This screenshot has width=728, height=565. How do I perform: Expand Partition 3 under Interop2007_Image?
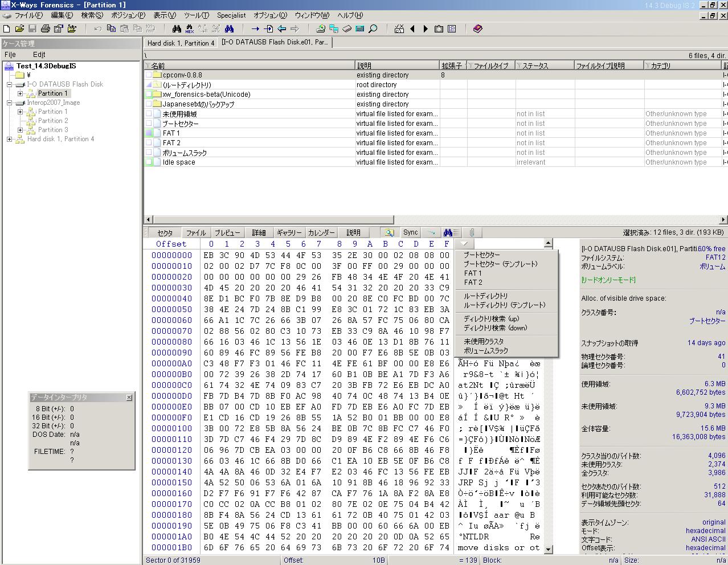(x=21, y=130)
